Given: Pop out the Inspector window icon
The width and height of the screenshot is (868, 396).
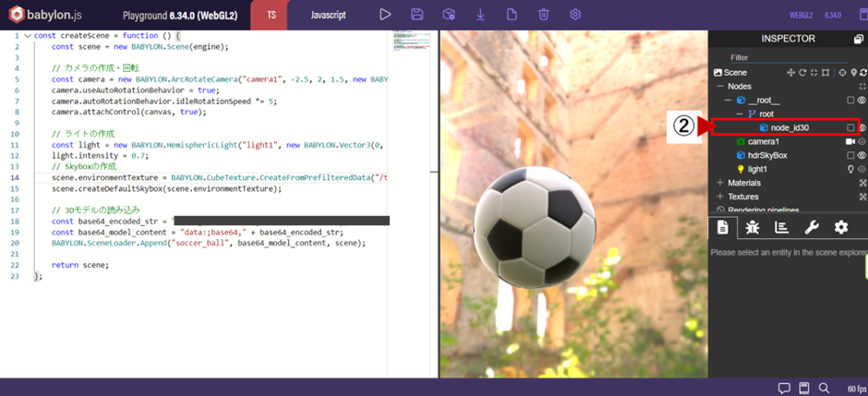Looking at the screenshot, I should pos(859,40).
